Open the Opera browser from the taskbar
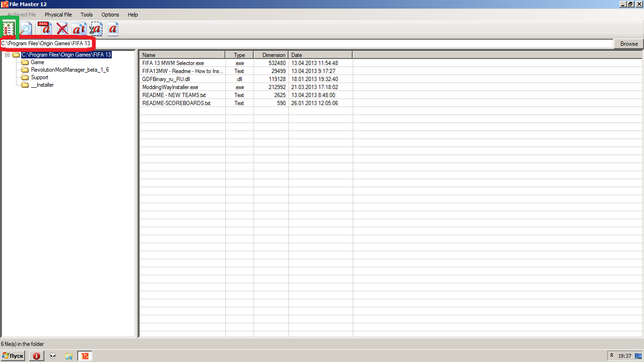The height and width of the screenshot is (362, 644). 36,356
